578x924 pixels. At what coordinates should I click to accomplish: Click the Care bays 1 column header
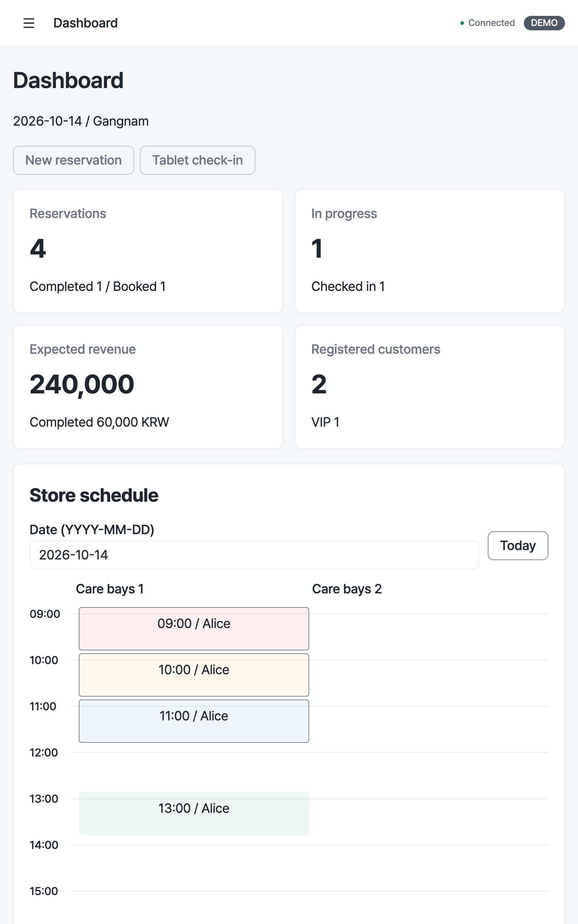pyautogui.click(x=110, y=589)
